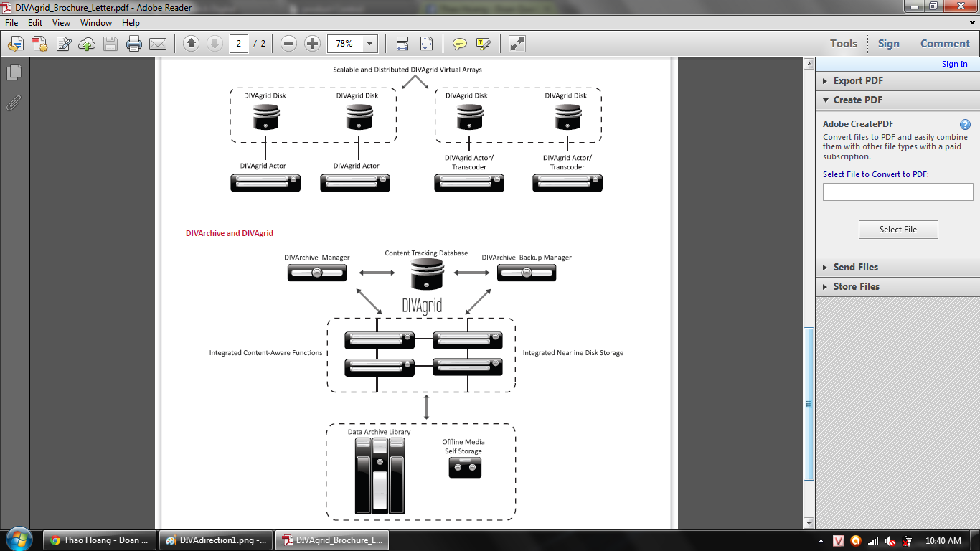Screen dimensions: 980x551
Task: Click the Integrated Content-Aware Functions label
Action: coord(266,353)
